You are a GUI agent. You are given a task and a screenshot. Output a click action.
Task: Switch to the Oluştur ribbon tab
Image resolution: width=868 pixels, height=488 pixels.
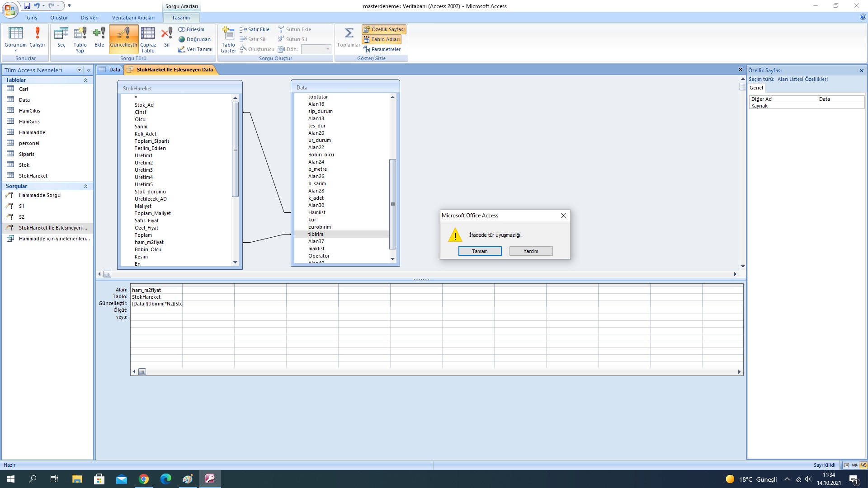point(59,18)
